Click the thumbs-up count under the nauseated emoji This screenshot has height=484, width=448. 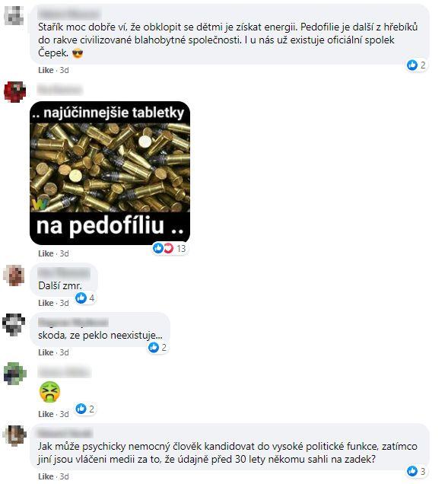click(91, 409)
